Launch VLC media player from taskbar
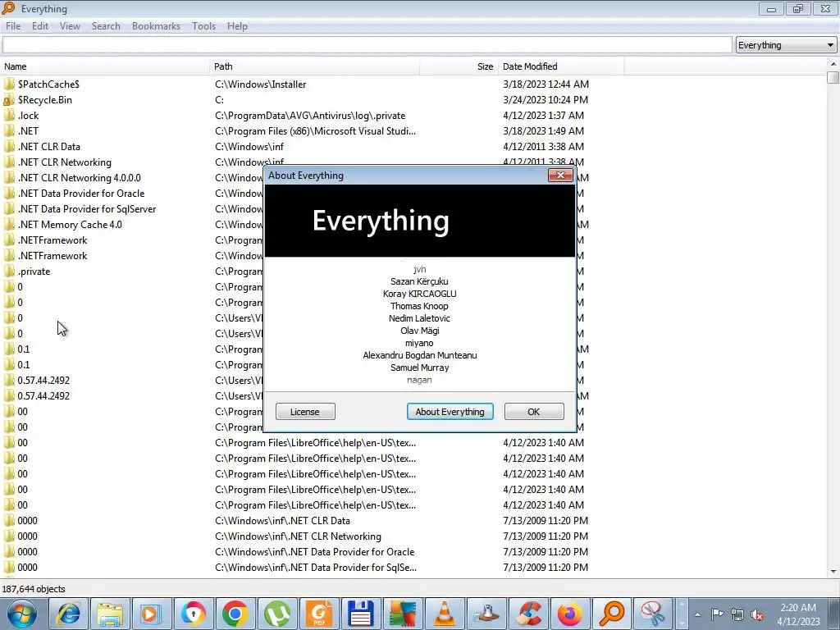This screenshot has width=840, height=630. click(444, 614)
